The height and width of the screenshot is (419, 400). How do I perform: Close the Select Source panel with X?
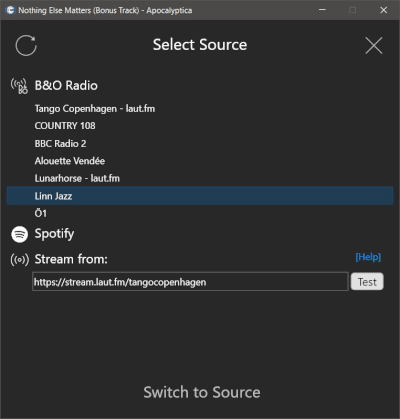[x=374, y=45]
